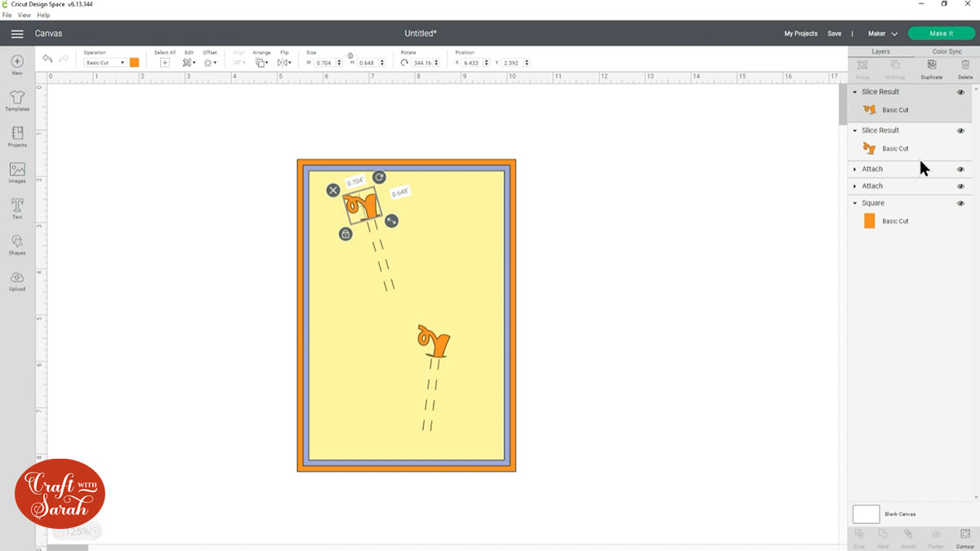Open the Shapes tool
Viewport: 980px width, 551px height.
pyautogui.click(x=17, y=244)
